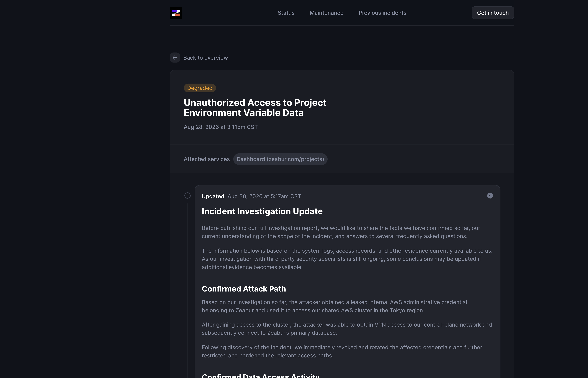Screen dimensions: 588x378
Task: Click the dashed circle timeline marker
Action: pyautogui.click(x=188, y=196)
